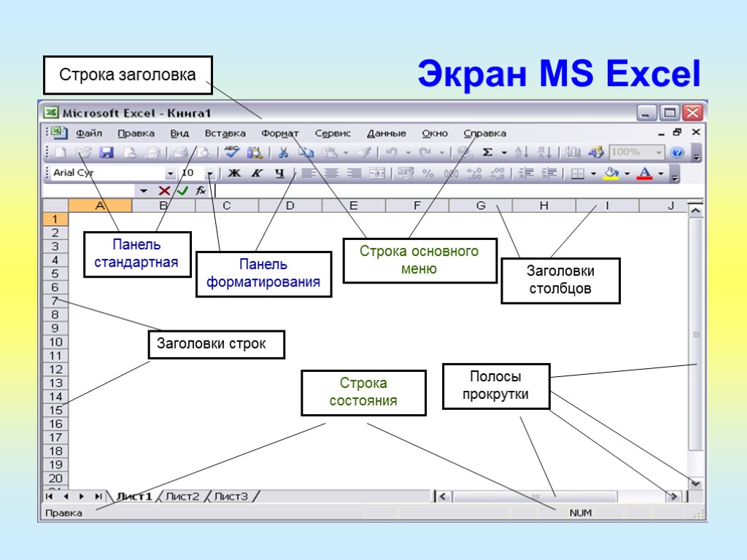Click the Redo arrow icon
The width and height of the screenshot is (747, 560).
tap(425, 153)
